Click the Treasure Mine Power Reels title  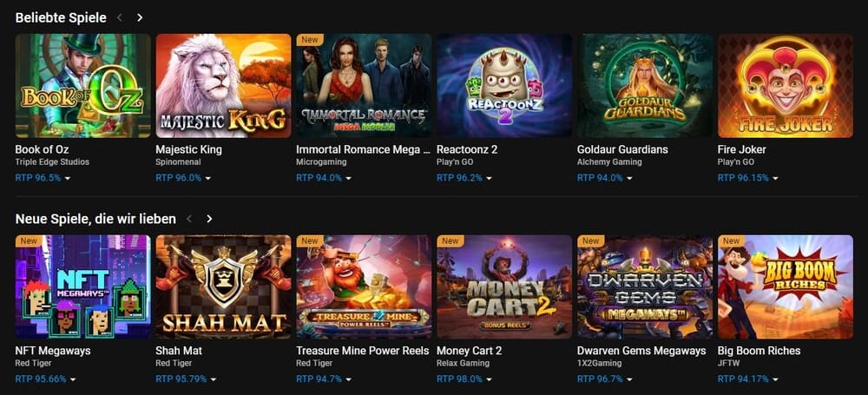[363, 351]
